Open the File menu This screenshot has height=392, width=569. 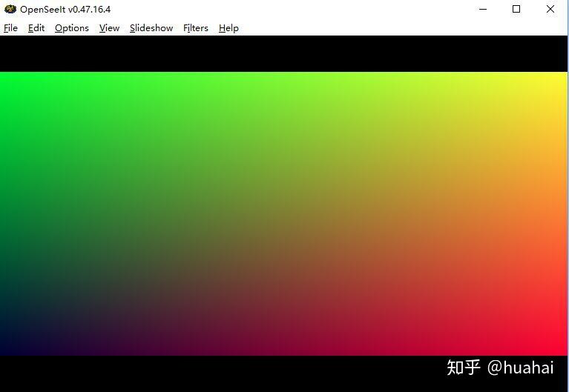(10, 28)
